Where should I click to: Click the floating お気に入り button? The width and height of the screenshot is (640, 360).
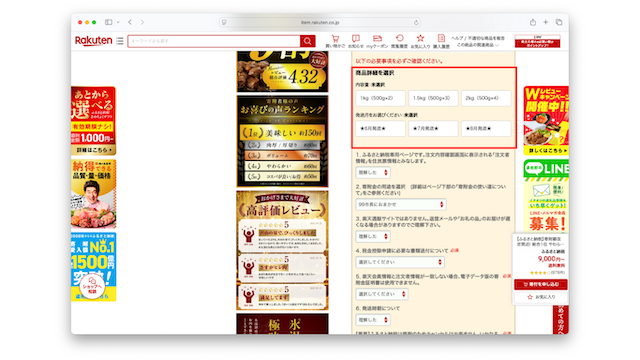click(540, 297)
